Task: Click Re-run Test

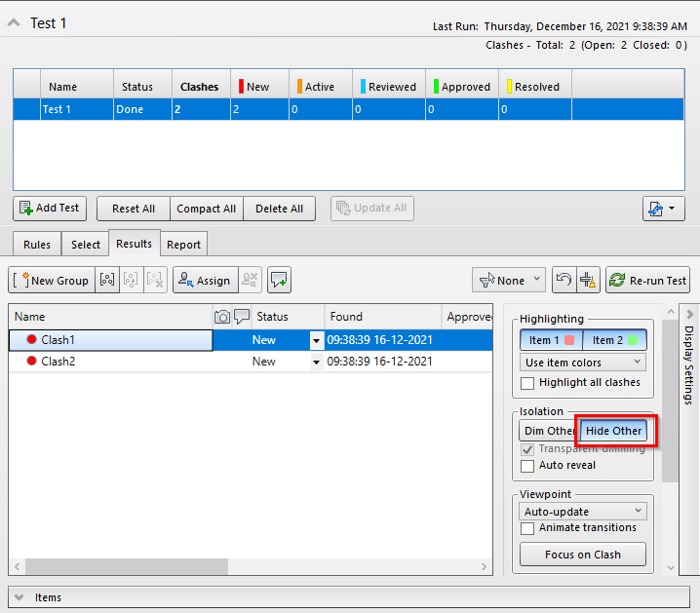Action: (x=647, y=280)
